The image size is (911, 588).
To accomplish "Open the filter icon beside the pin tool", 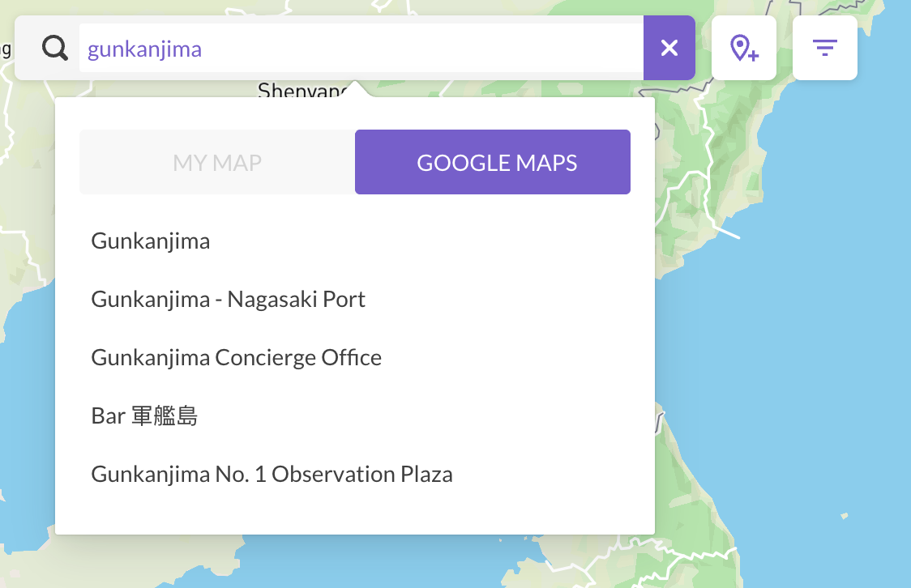I will coord(824,47).
